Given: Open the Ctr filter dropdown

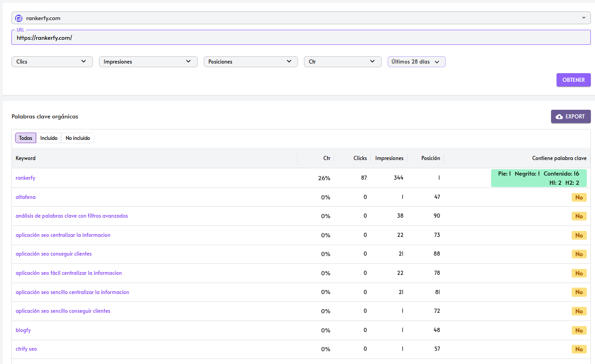Looking at the screenshot, I should [x=343, y=62].
